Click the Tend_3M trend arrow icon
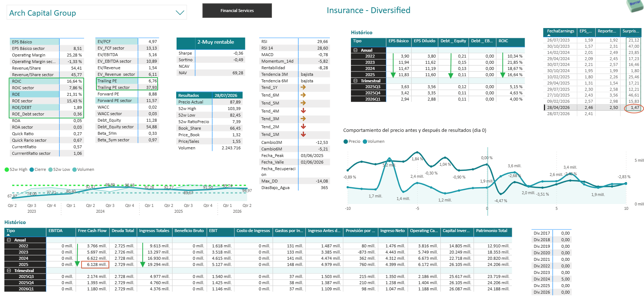The height and width of the screenshot is (302, 644). click(303, 119)
